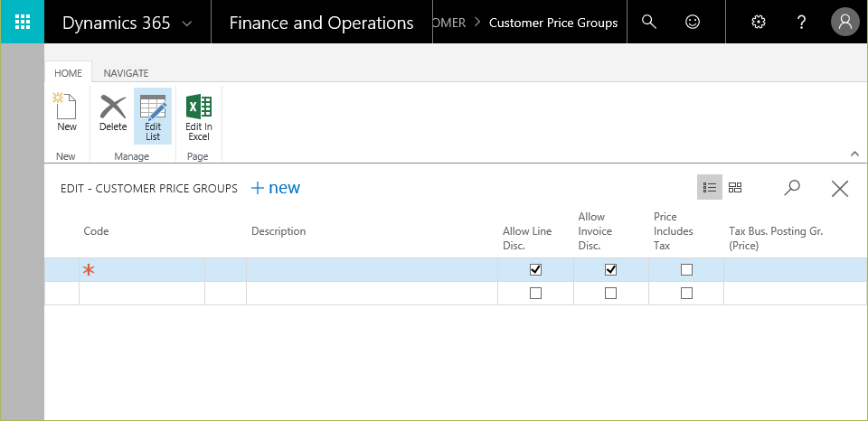Screen dimensions: 868x421
Task: Click the Dynamics 365 title
Action: pyautogui.click(x=117, y=23)
